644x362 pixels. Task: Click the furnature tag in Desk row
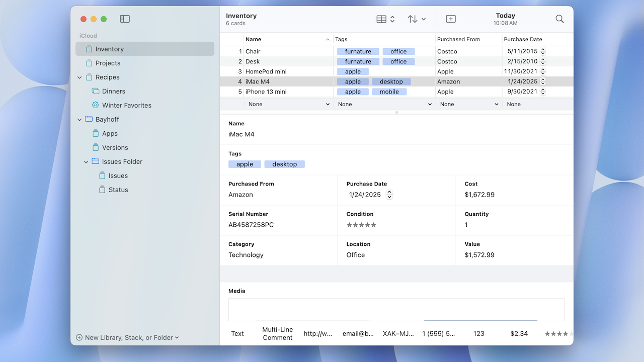(x=358, y=61)
